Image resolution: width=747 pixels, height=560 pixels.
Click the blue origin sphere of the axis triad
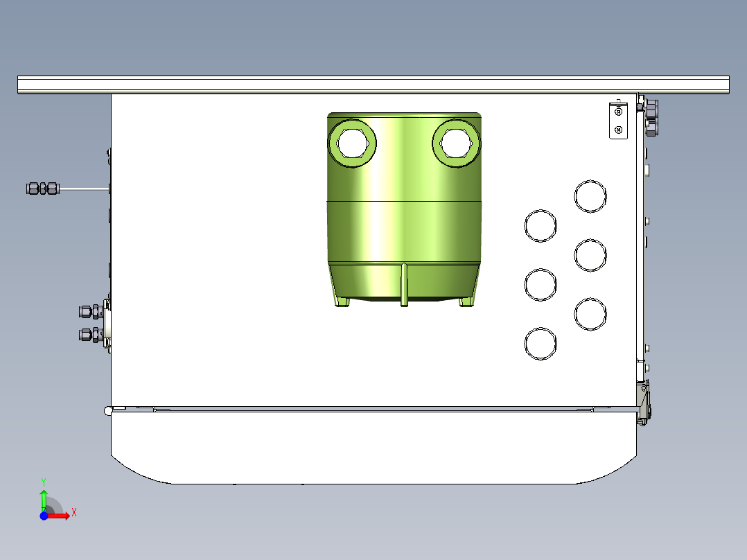pos(44,516)
